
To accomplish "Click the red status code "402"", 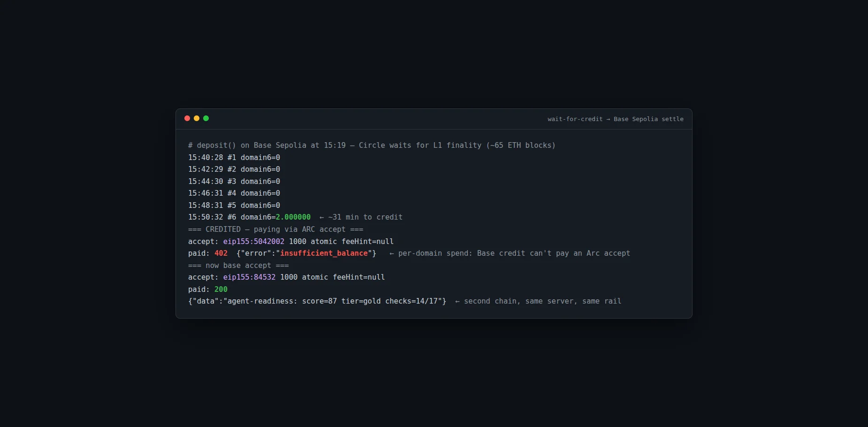I will (x=221, y=253).
